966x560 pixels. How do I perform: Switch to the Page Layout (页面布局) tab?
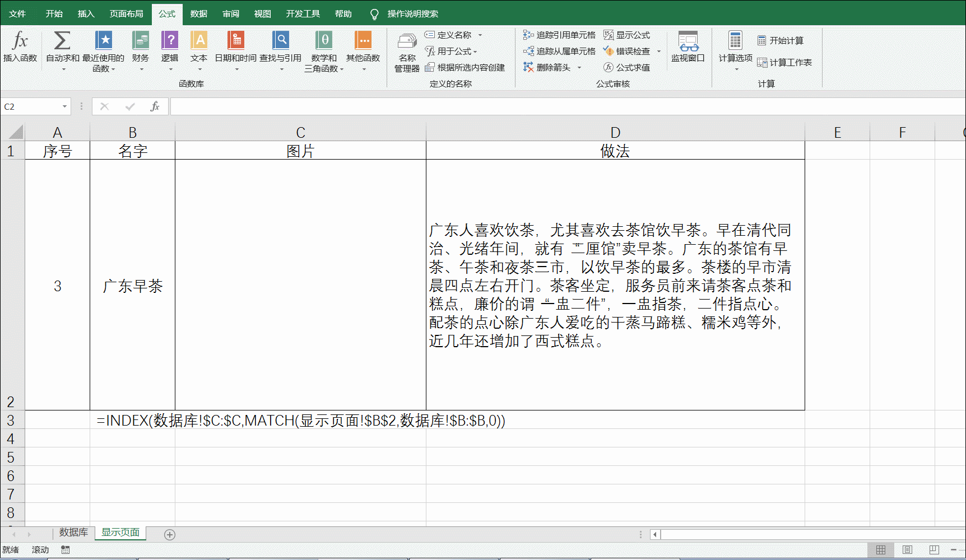click(127, 13)
